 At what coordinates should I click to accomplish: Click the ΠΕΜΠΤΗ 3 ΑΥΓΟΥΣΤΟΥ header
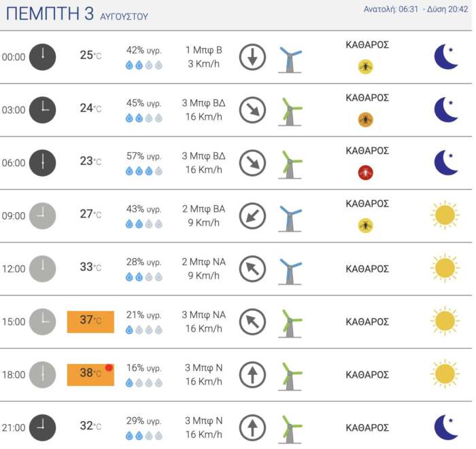77,14
